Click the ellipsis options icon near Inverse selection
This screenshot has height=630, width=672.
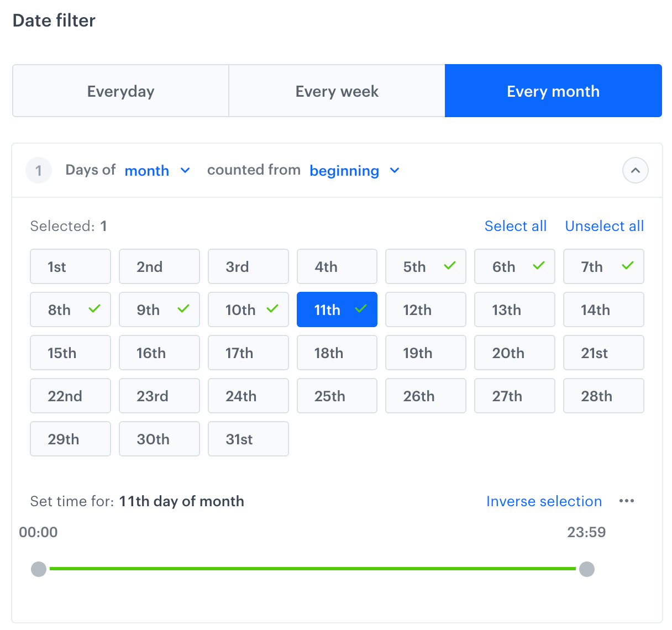[x=627, y=501]
